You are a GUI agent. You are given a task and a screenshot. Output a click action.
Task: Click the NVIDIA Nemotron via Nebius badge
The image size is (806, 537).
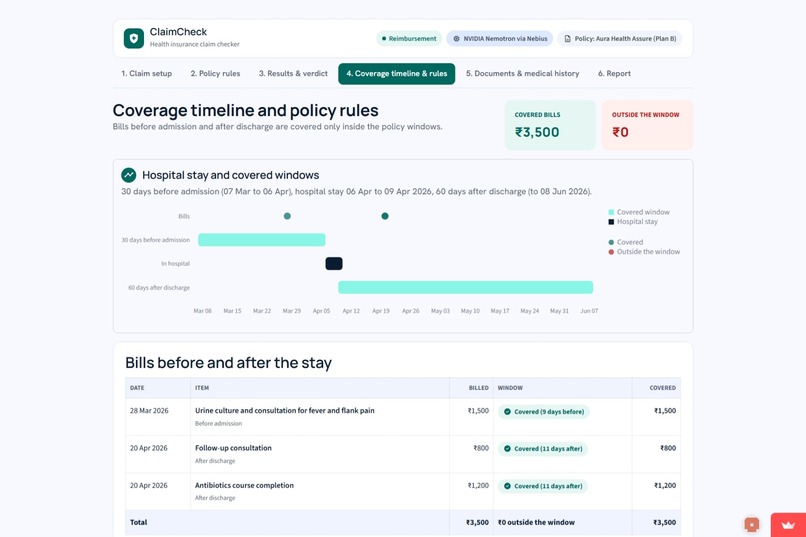[x=500, y=39]
